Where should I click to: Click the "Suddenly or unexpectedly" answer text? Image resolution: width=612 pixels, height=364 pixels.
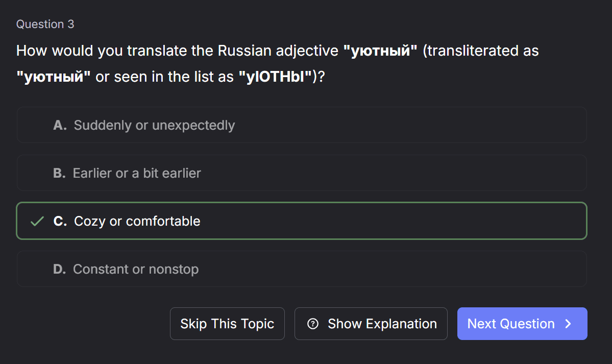[154, 126]
